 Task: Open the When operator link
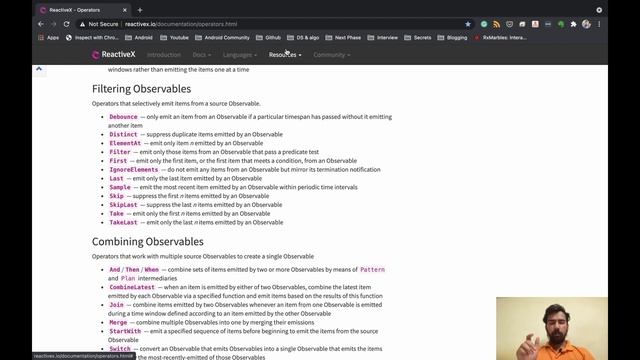(x=151, y=269)
